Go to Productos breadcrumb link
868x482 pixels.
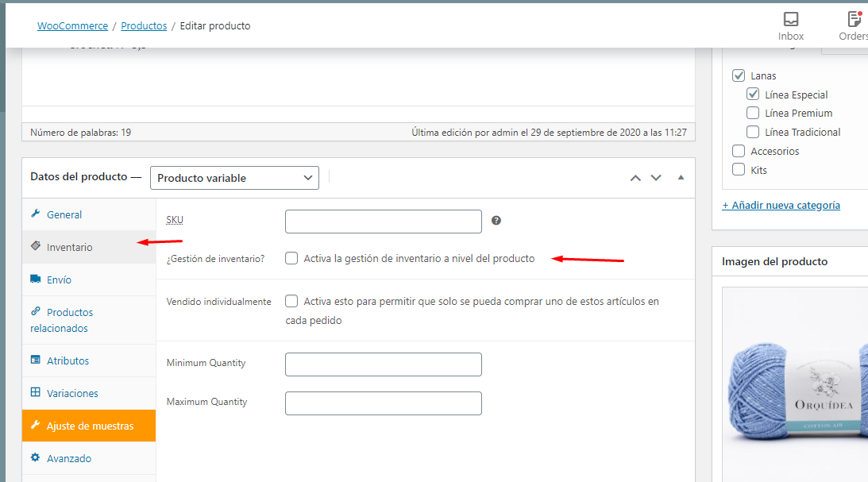144,26
